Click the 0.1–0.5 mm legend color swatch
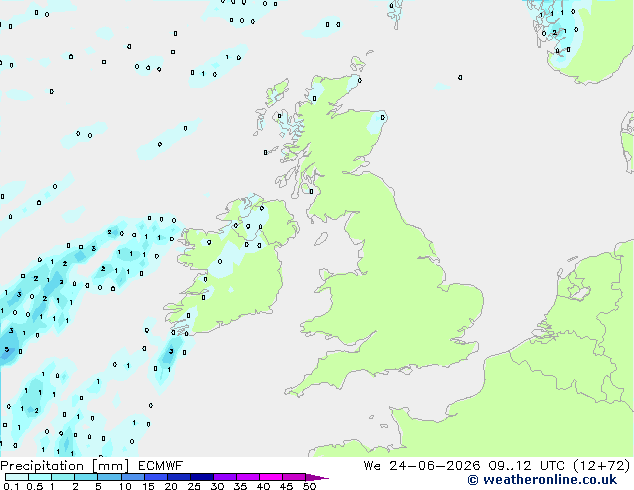Screen dimensions: 634x490 [x=17, y=477]
